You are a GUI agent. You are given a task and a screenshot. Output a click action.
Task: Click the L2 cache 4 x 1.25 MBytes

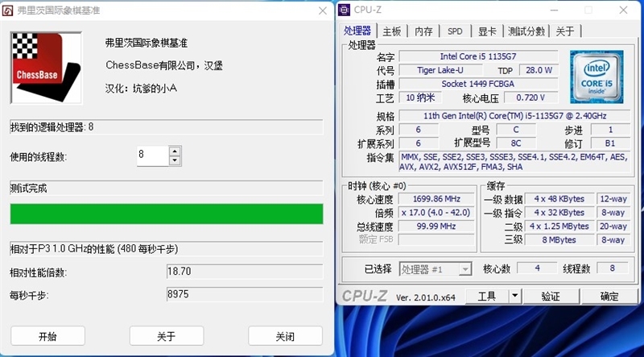[x=559, y=226]
